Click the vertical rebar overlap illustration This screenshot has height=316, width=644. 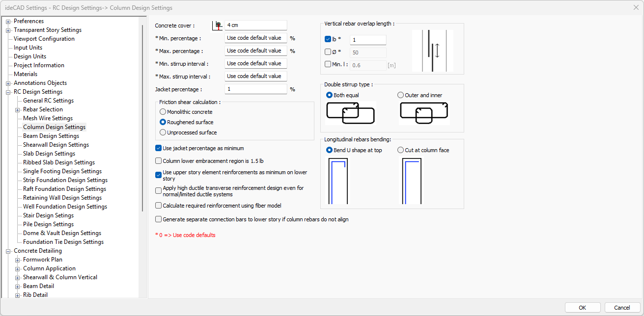coord(433,51)
